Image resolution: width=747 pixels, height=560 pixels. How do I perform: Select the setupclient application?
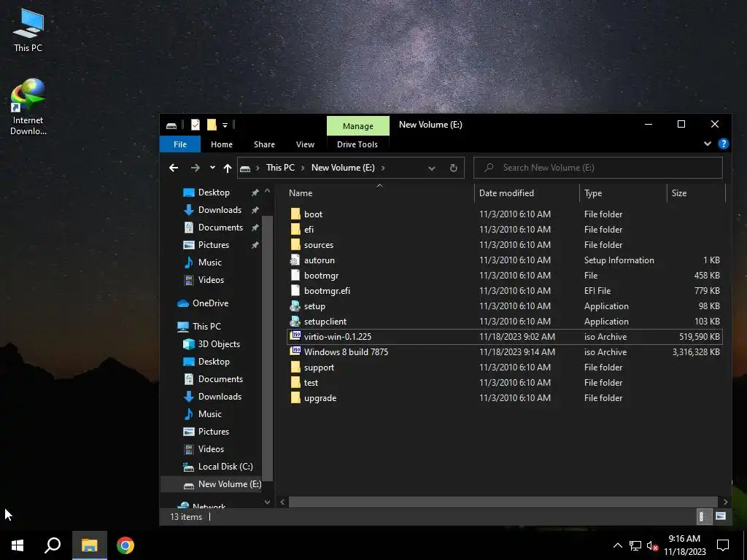pos(325,322)
